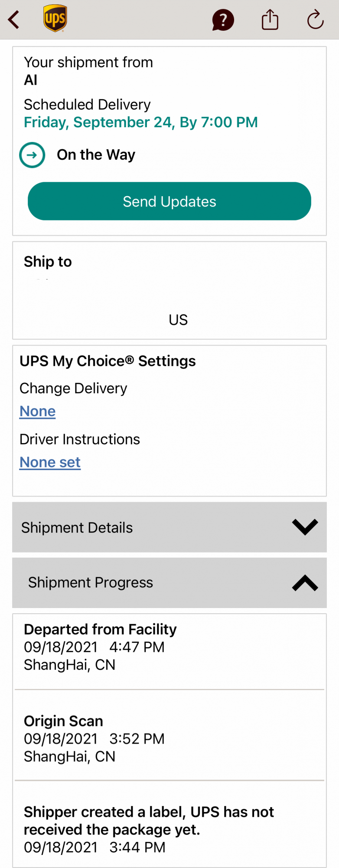Tap the back arrow icon
This screenshot has width=339, height=868.
(14, 20)
